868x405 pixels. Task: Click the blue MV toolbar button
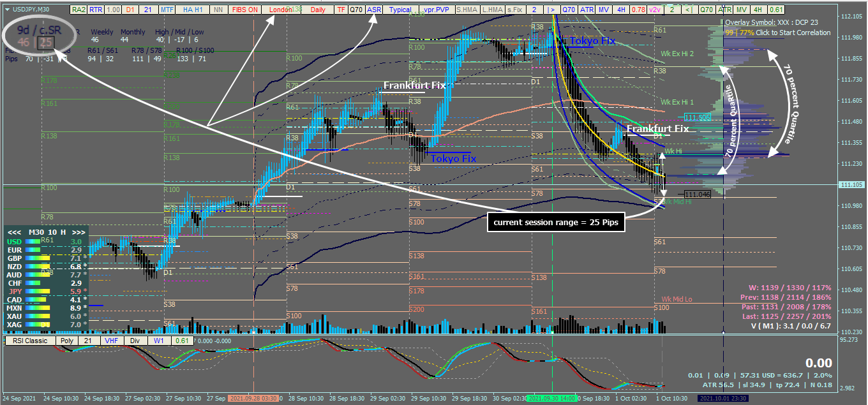[x=604, y=10]
